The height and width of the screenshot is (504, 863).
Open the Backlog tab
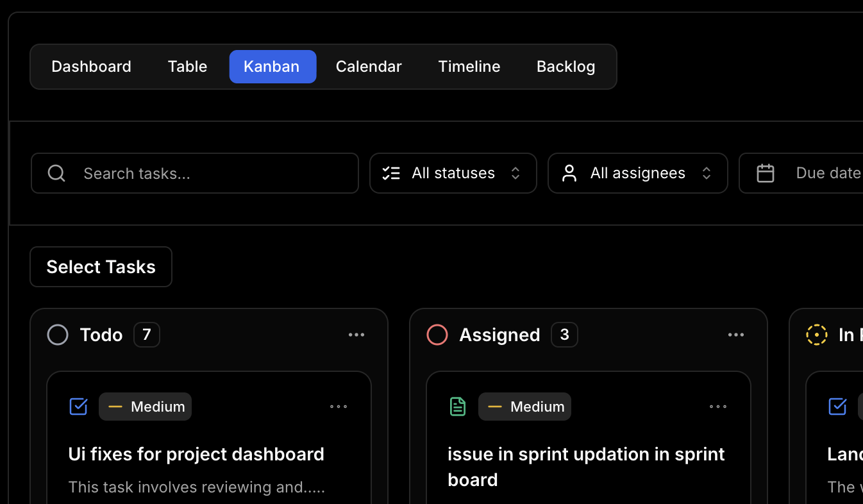pos(566,67)
